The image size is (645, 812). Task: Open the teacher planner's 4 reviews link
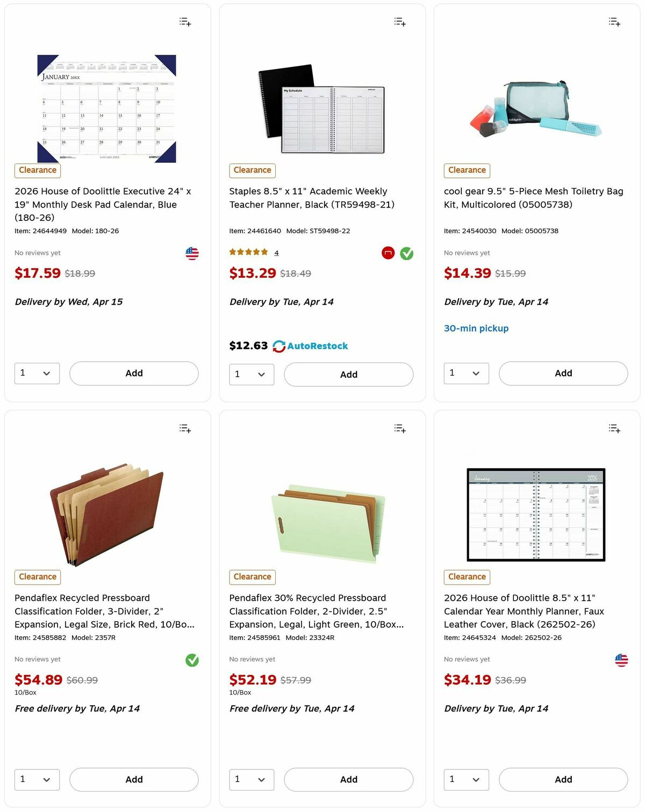point(277,252)
